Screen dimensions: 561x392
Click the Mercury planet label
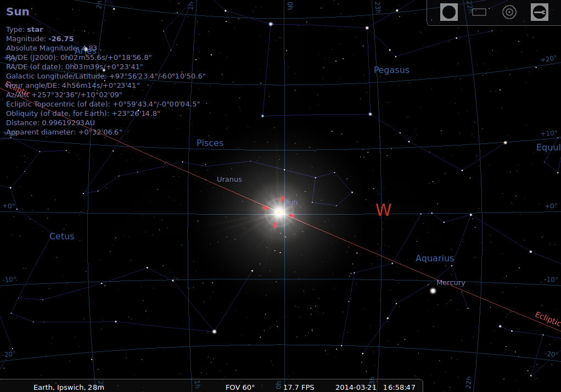(x=451, y=283)
